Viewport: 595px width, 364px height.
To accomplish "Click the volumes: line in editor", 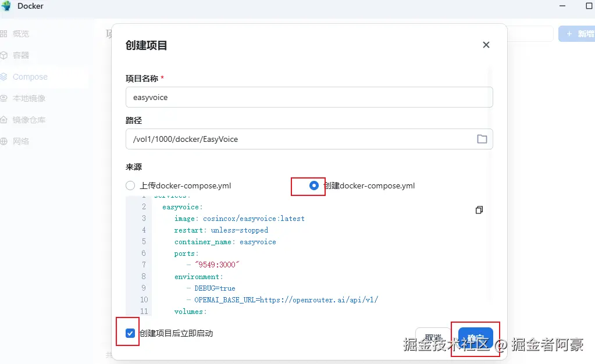I will (191, 312).
